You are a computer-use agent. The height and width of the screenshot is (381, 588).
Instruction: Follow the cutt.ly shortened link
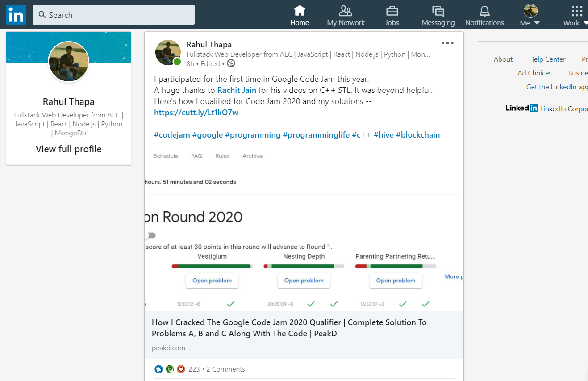196,113
